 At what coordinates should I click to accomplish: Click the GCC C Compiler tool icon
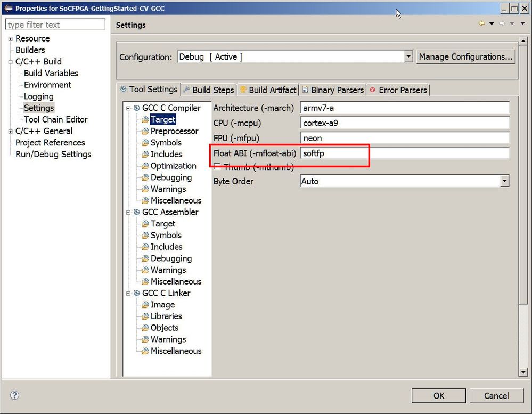pos(137,108)
